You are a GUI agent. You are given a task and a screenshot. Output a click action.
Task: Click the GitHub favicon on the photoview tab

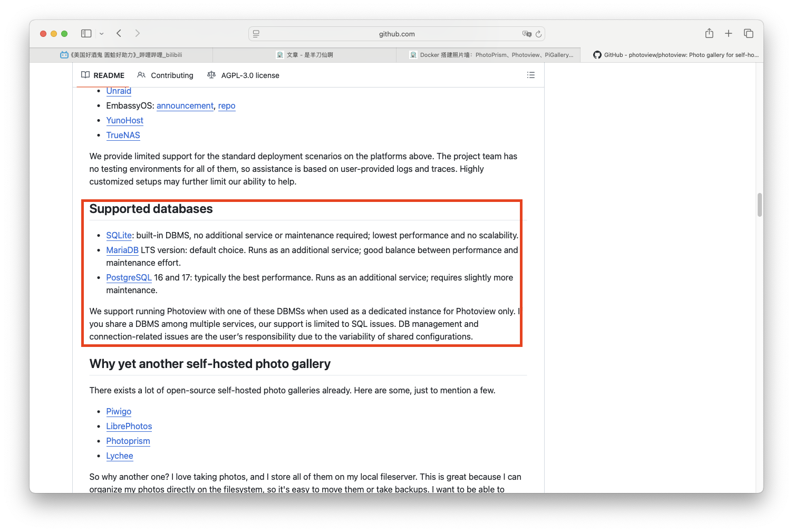click(x=597, y=55)
